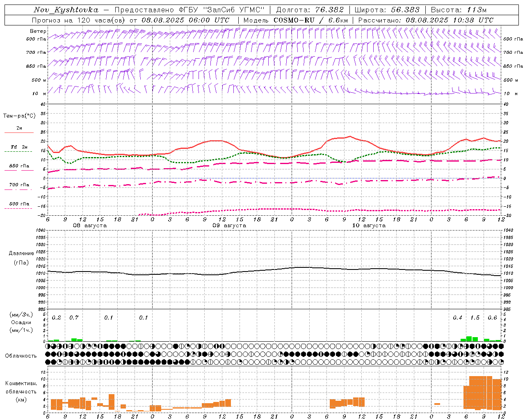
Task: Click the green precipitation bar below 0.7
Action: pos(74,340)
